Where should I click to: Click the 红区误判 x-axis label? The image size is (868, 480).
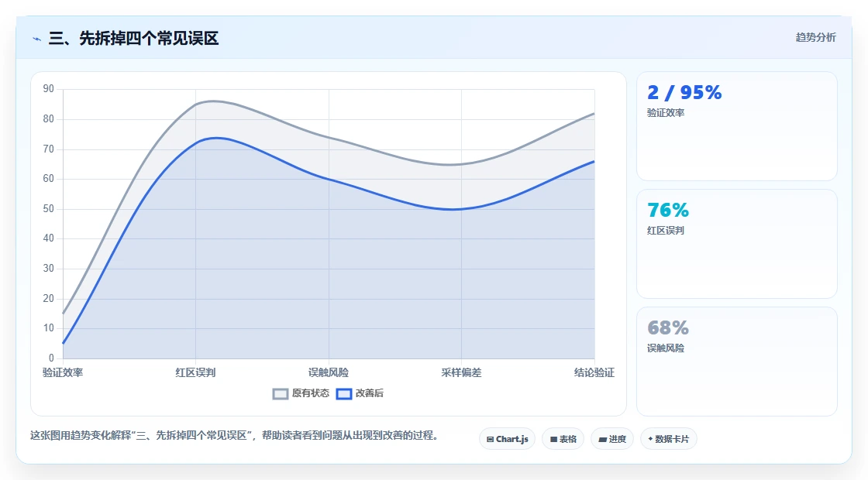pyautogui.click(x=195, y=372)
